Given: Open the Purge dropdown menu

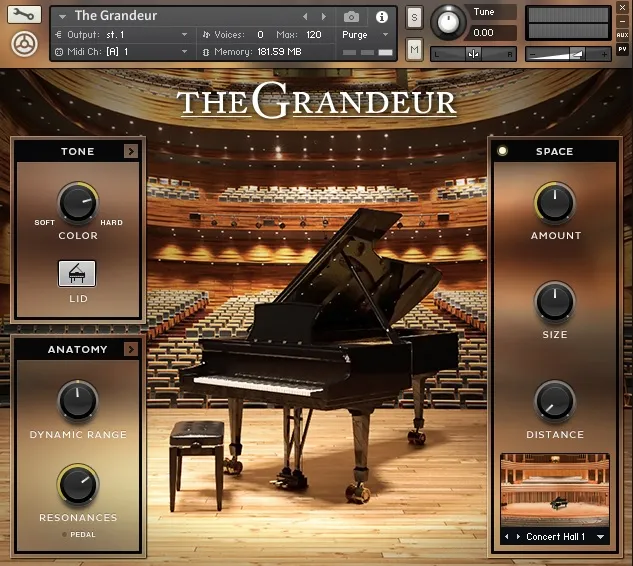Looking at the screenshot, I should [x=385, y=35].
